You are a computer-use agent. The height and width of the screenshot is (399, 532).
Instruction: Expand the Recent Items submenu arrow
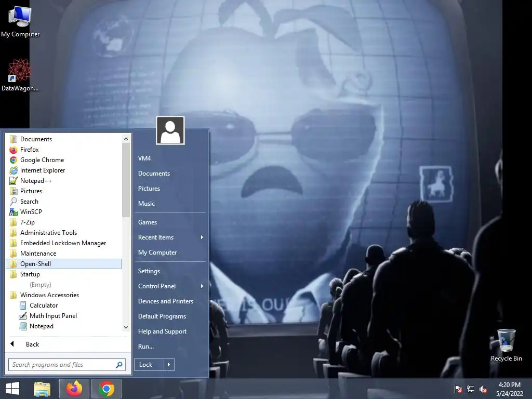coord(202,237)
